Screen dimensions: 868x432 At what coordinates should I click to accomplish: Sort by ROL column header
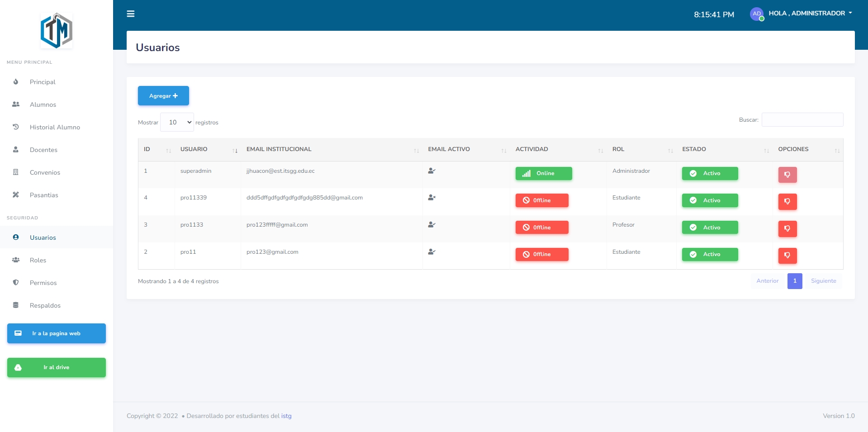coord(641,149)
